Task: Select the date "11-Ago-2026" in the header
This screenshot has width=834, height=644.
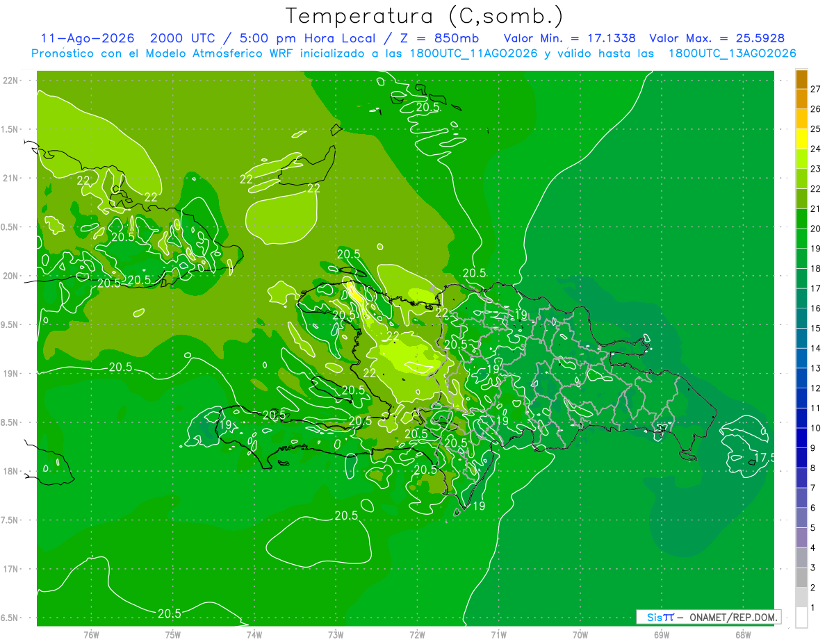Action: [x=88, y=38]
